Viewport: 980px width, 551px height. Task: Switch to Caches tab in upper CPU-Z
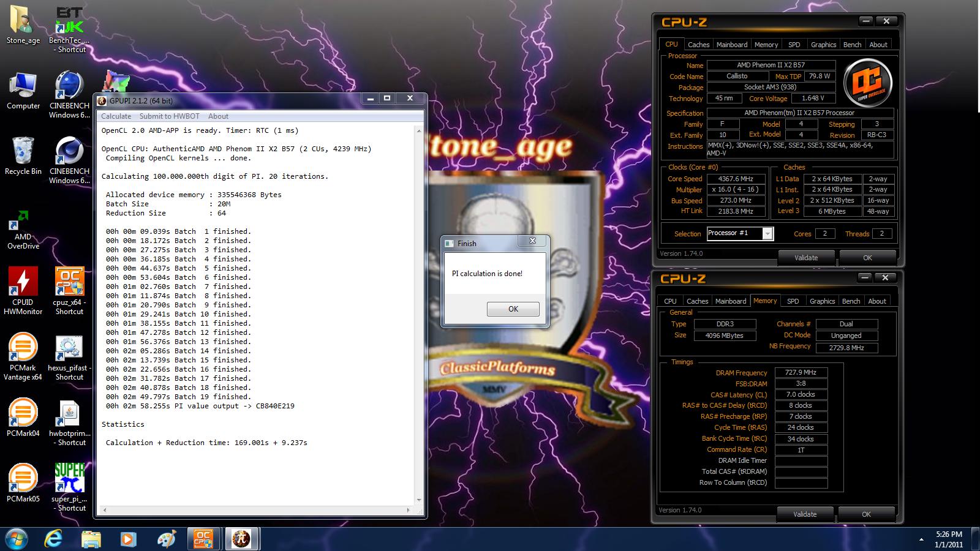698,45
